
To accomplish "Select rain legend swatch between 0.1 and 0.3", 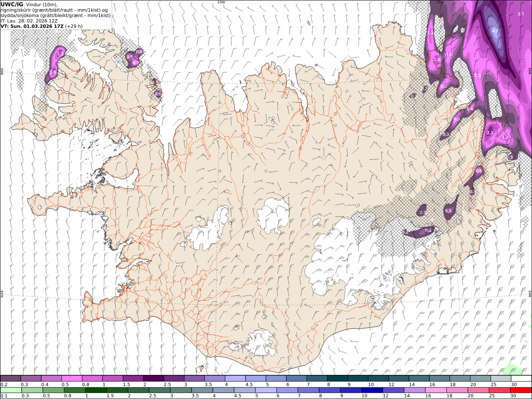I will point(11,390).
